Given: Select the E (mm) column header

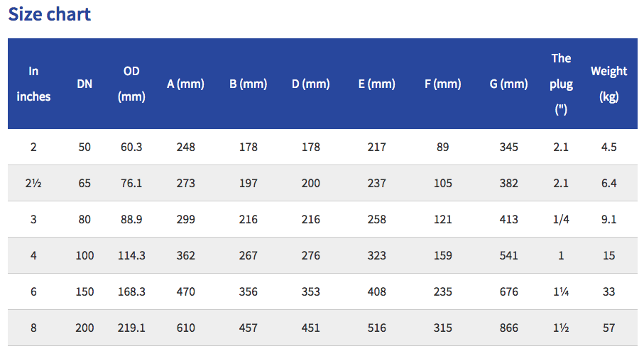Looking at the screenshot, I should tap(376, 84).
